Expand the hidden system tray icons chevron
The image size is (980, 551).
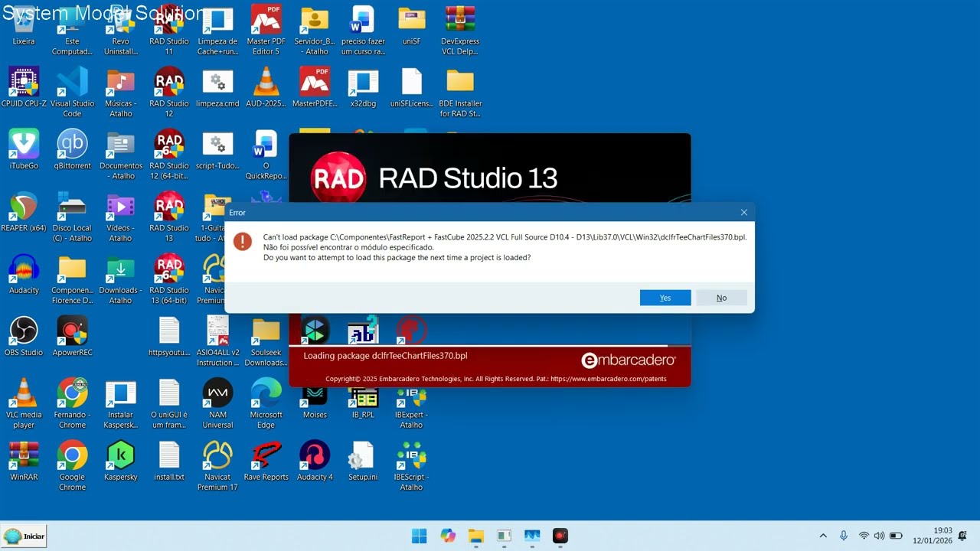pos(823,536)
